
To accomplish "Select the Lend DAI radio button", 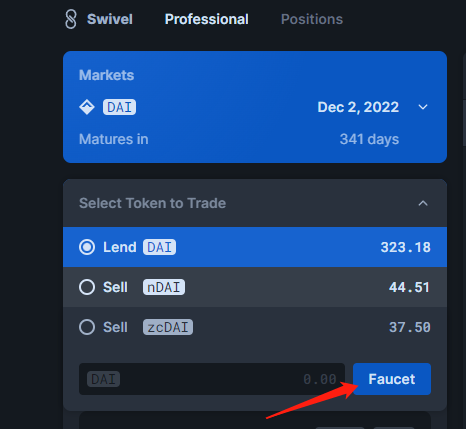I will [x=87, y=247].
